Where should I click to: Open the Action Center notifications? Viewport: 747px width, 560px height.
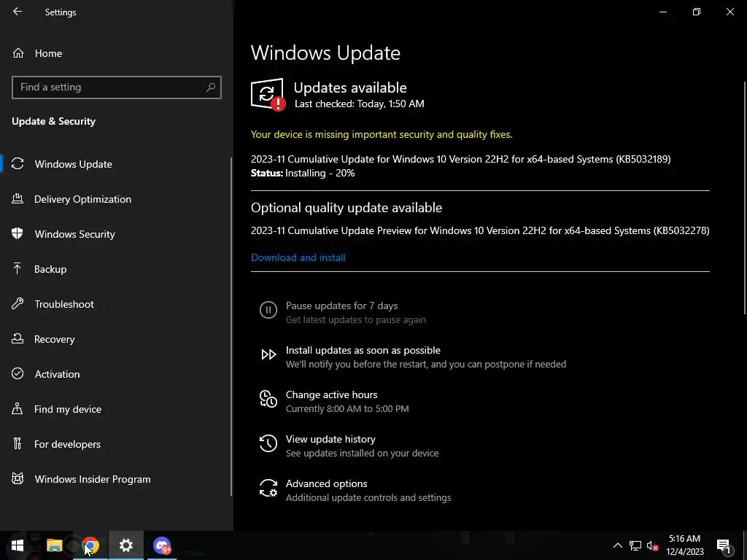click(x=724, y=546)
